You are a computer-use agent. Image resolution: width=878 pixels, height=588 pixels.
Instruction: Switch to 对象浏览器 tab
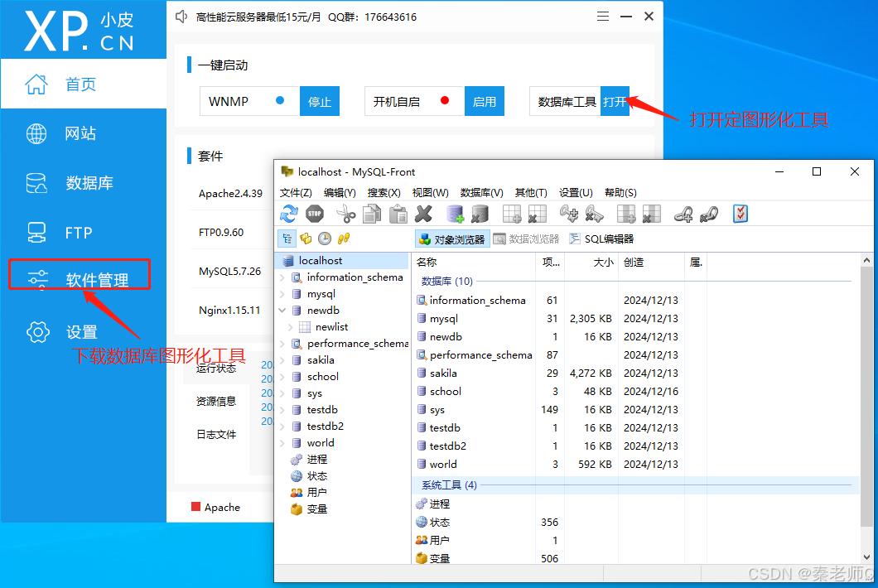452,239
